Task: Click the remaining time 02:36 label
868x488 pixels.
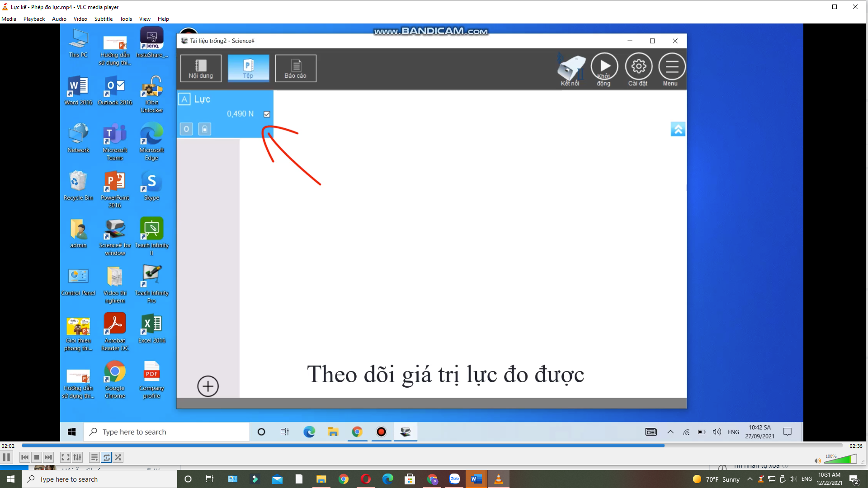Action: click(856, 446)
